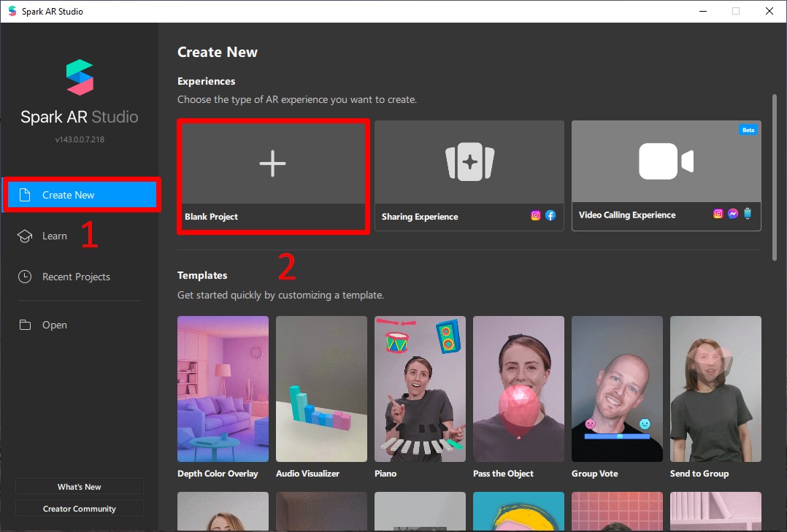Click the plus icon for Blank Project
Image resolution: width=787 pixels, height=532 pixels.
272,163
